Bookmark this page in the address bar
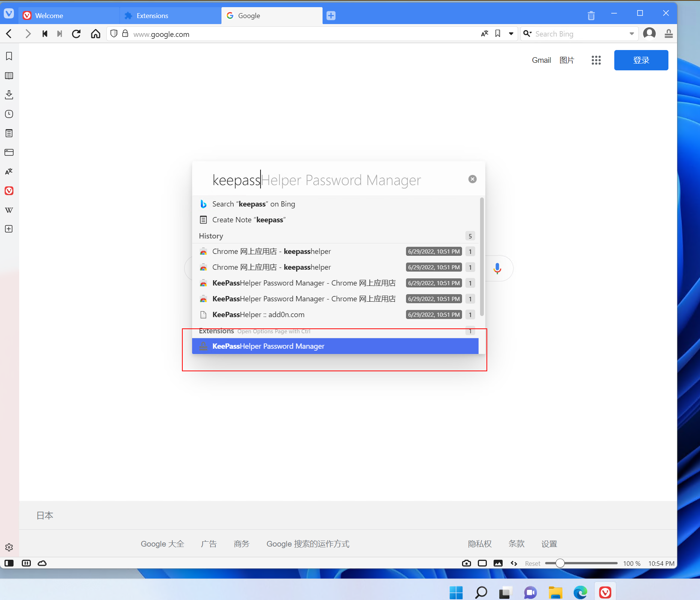 pos(498,33)
